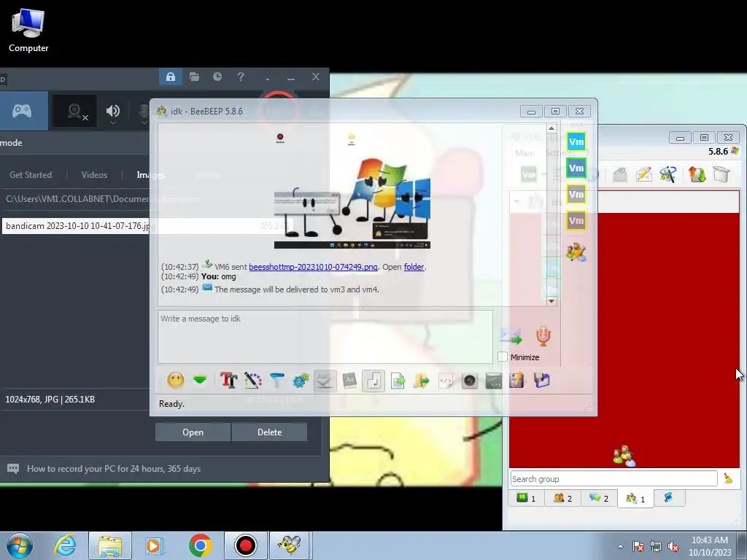The image size is (747, 560).
Task: Open the beesshottmp-20231010-074249.png link
Action: coord(313,267)
